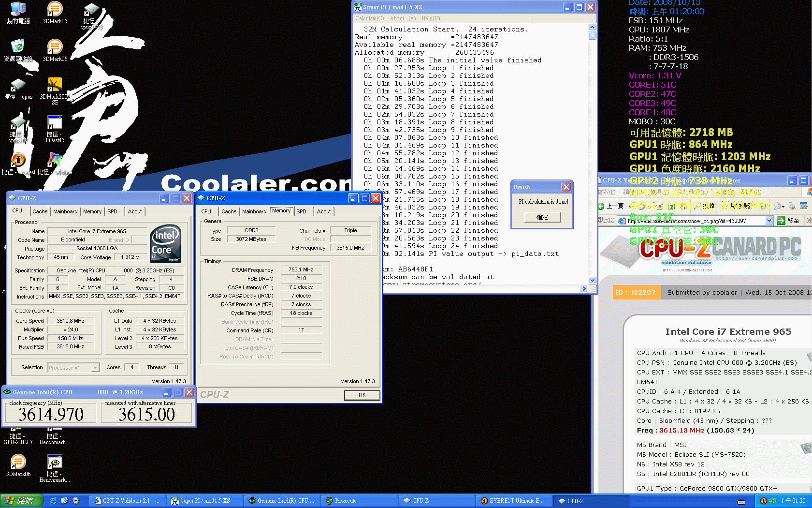Image resolution: width=812 pixels, height=508 pixels.
Task: Launch the 3DMark06 desktop shortcut
Action: 18,465
